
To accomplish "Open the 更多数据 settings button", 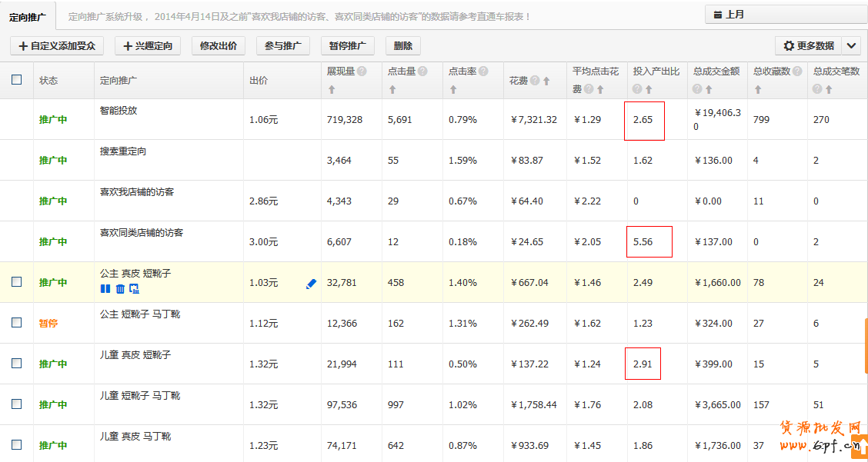I will click(808, 46).
